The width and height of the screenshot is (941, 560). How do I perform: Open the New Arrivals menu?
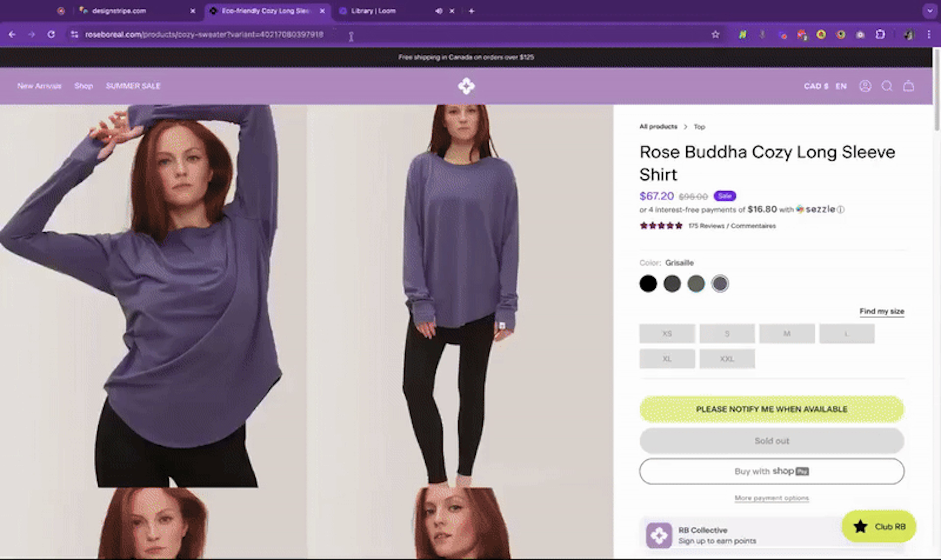39,86
